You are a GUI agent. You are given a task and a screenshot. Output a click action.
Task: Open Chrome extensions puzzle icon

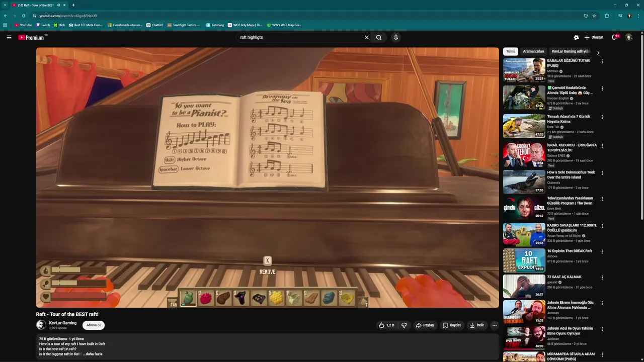(607, 16)
